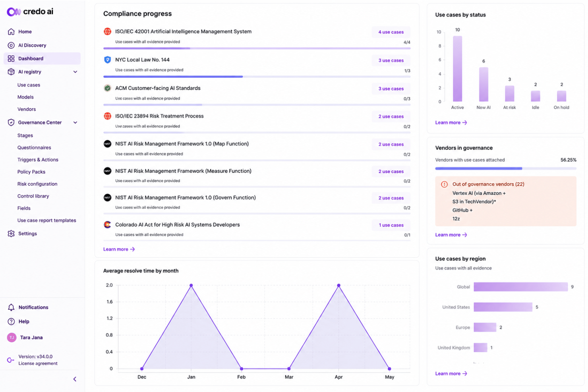
Task: Click the At risk bar in status chart
Action: [510, 94]
